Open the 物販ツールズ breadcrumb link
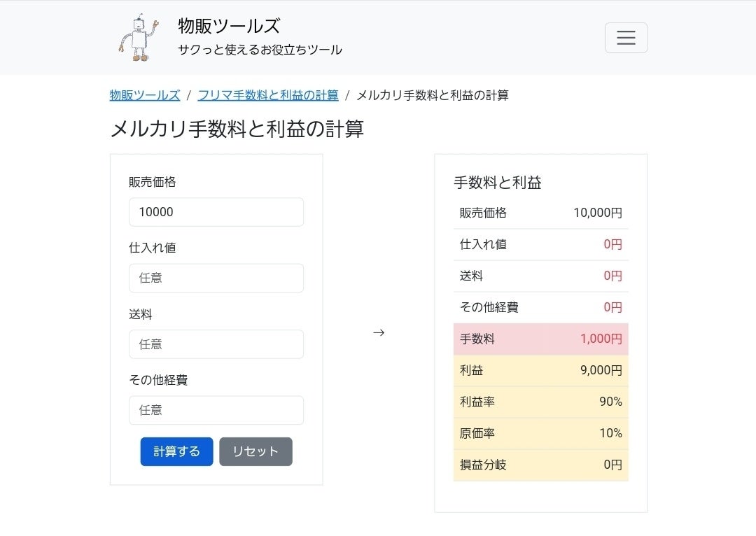756x536 pixels. 145,95
